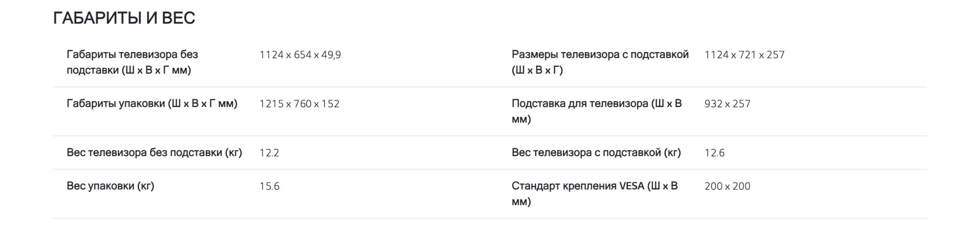Select the 'Вес телевизора с подставкой (кг)' label

[x=596, y=153]
